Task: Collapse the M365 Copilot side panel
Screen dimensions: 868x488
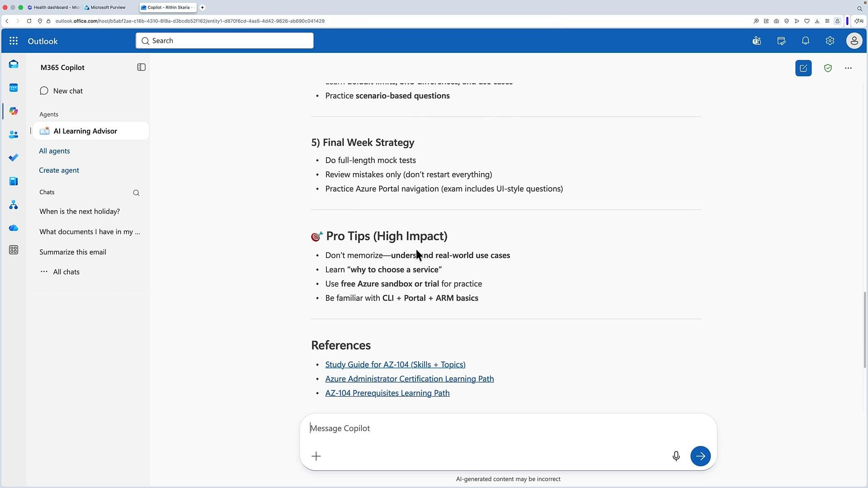Action: point(141,67)
